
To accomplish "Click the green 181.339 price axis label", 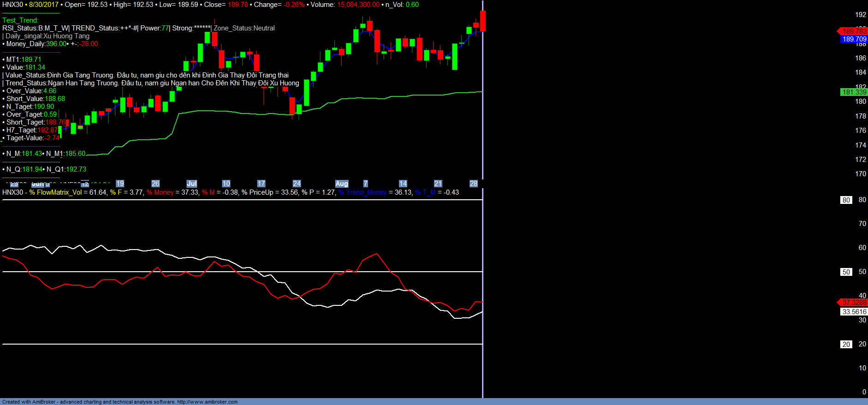I will click(854, 92).
